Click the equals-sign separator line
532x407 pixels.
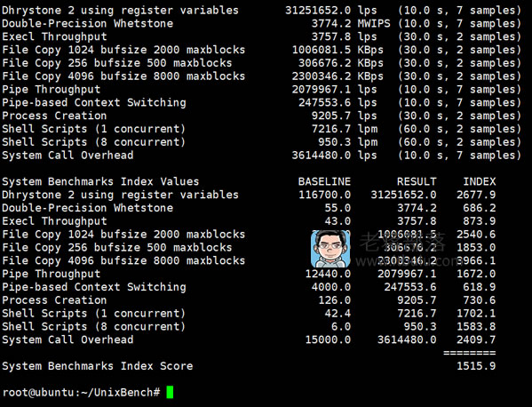tap(470, 353)
